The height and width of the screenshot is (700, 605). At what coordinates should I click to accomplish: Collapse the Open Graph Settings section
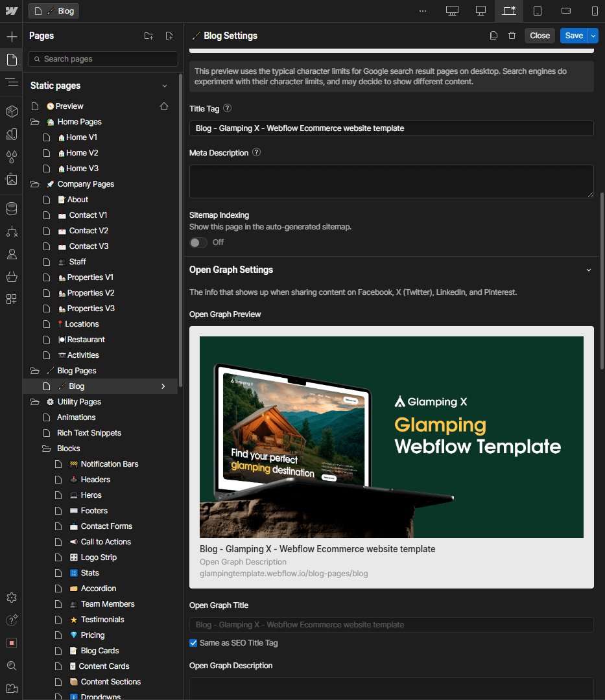[589, 270]
